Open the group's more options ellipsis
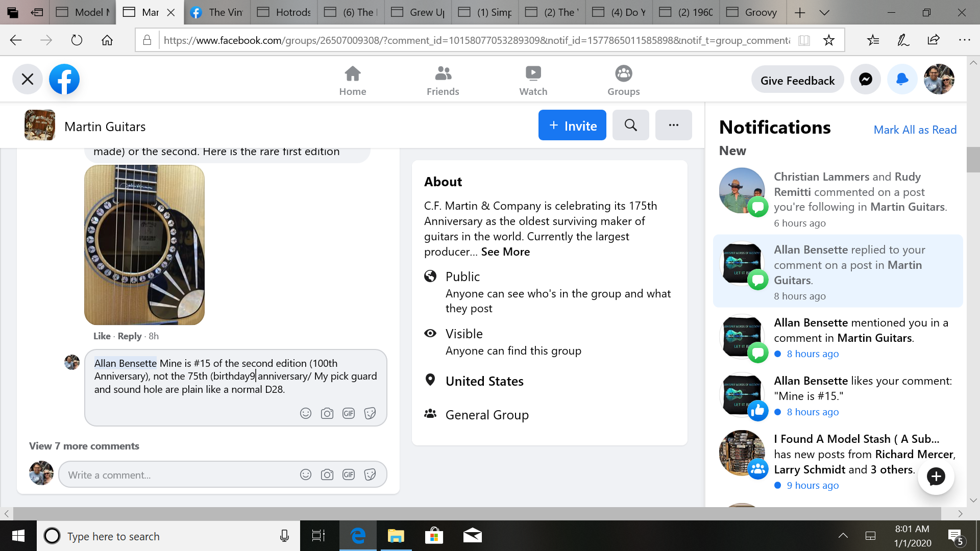Viewport: 980px width, 551px height. click(674, 126)
